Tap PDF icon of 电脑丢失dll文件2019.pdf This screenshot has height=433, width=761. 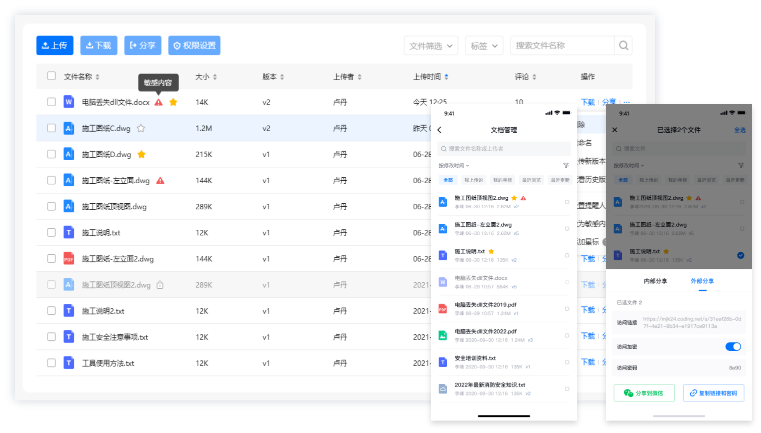[x=443, y=309]
